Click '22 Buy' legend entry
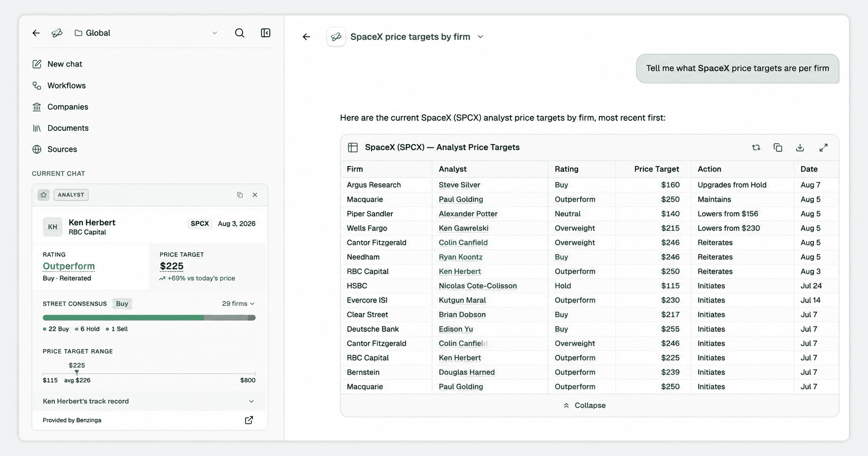Viewport: 868px width, 456px height. click(56, 329)
